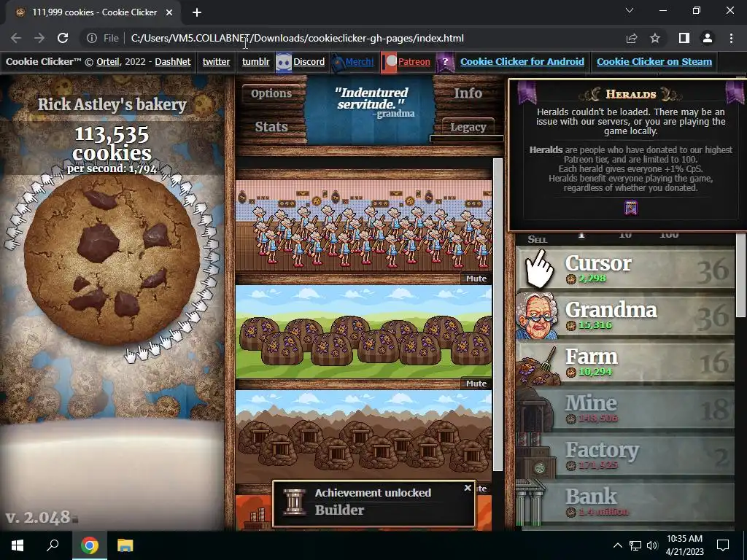Reload the page
The width and height of the screenshot is (747, 560).
(63, 38)
